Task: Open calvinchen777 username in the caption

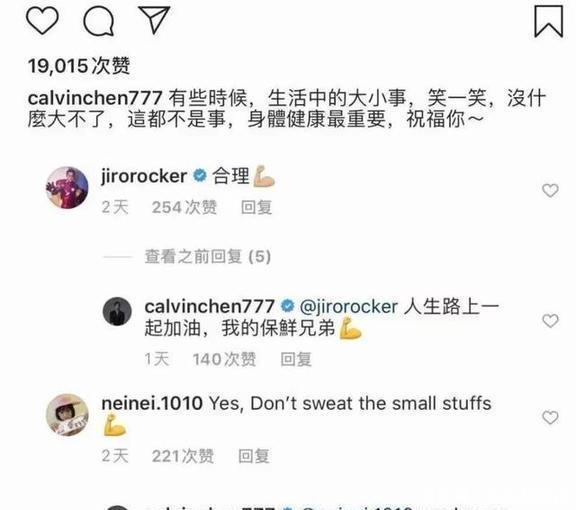Action: (95, 98)
